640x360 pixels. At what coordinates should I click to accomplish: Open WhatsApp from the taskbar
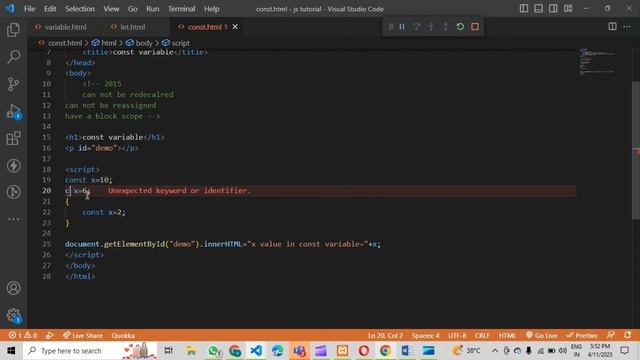coord(214,351)
